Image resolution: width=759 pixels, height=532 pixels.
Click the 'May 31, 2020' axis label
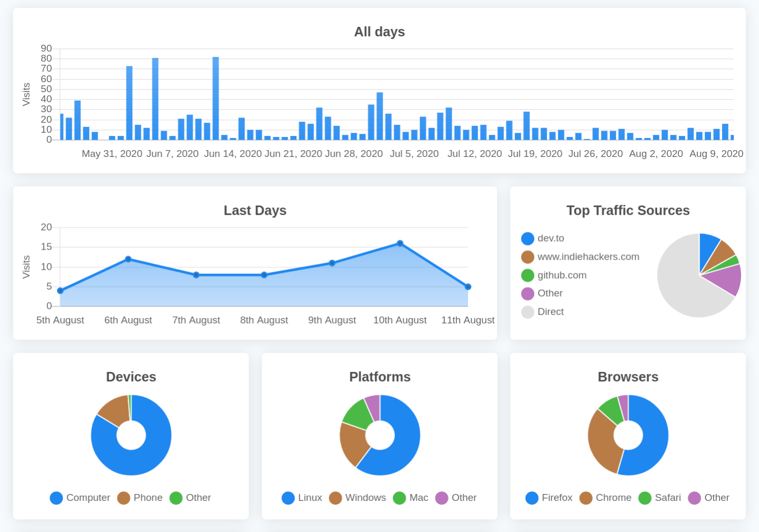tap(112, 154)
